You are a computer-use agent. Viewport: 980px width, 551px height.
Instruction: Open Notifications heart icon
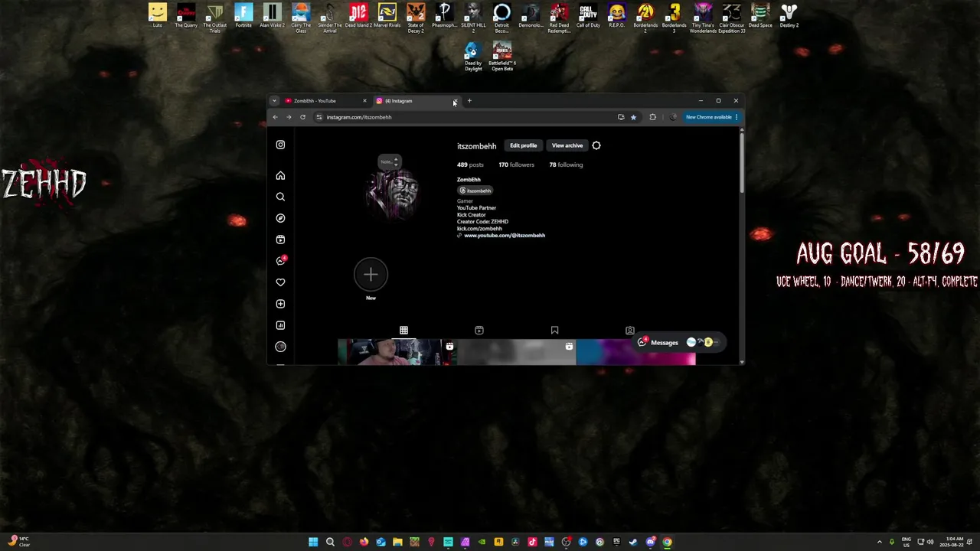coord(280,282)
